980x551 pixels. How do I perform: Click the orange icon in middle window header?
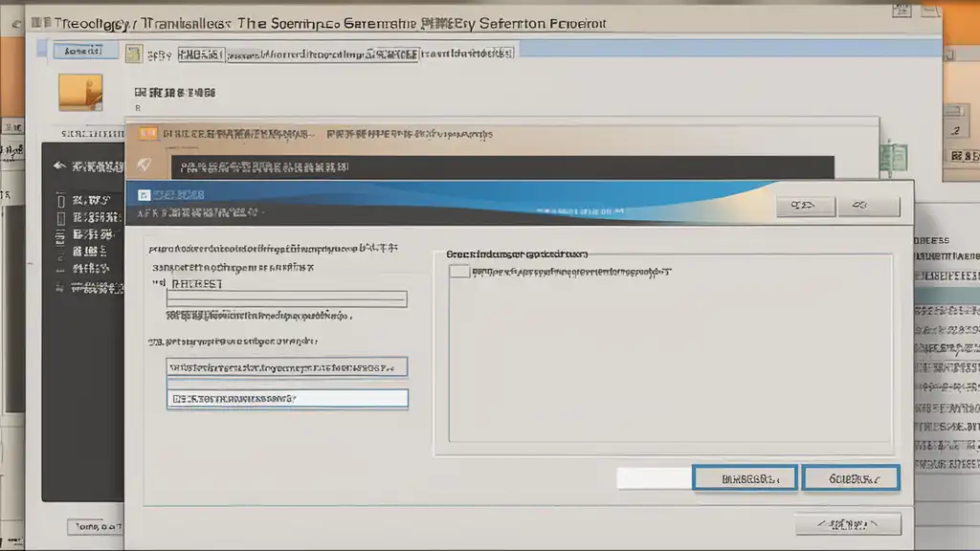(148, 133)
